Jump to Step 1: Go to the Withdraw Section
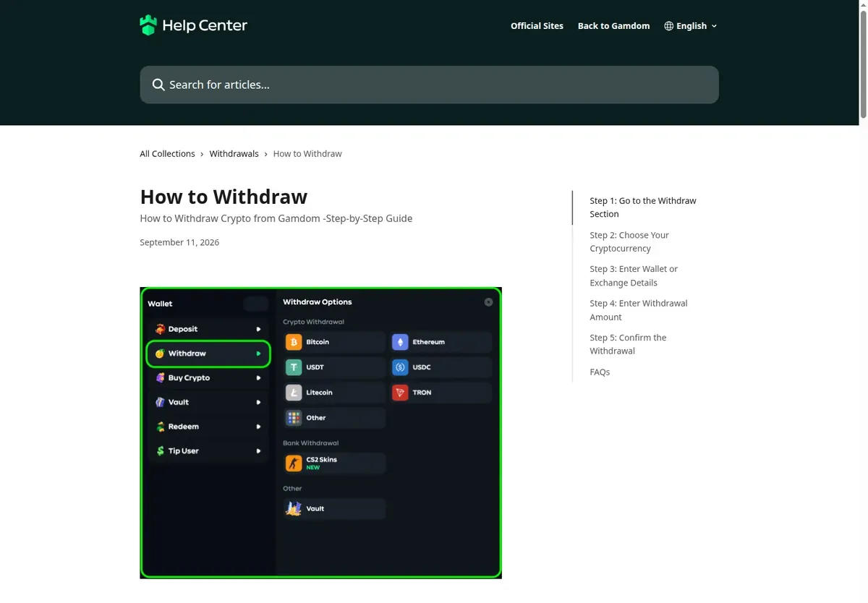 (x=643, y=208)
